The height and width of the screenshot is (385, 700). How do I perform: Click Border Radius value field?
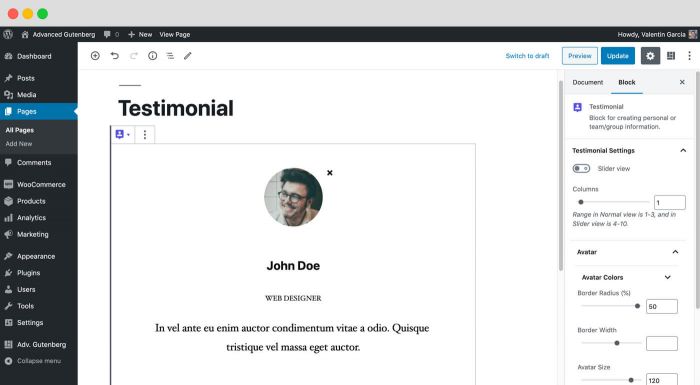click(x=662, y=306)
